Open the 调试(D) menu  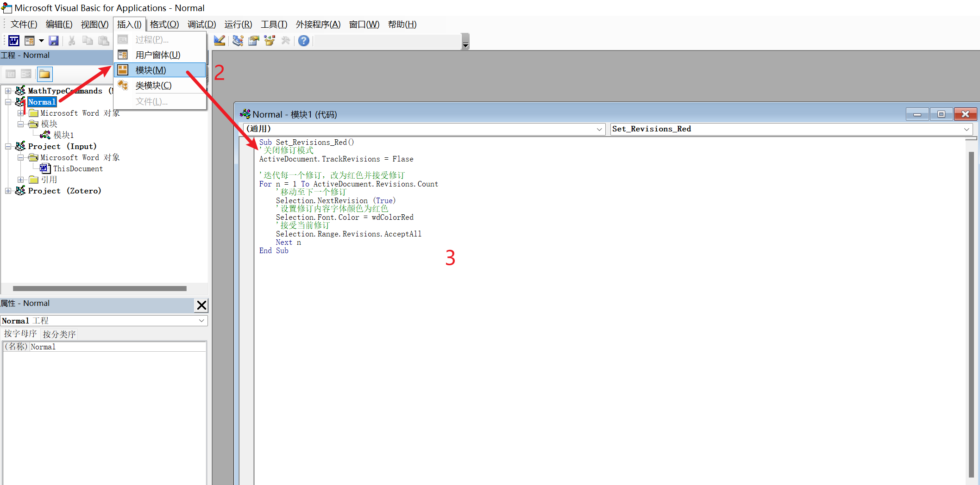click(201, 25)
